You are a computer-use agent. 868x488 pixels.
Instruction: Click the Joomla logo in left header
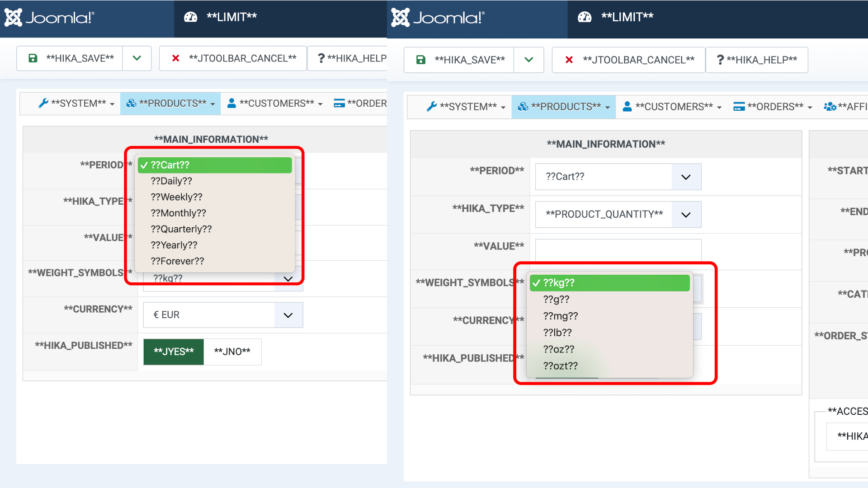tap(49, 18)
